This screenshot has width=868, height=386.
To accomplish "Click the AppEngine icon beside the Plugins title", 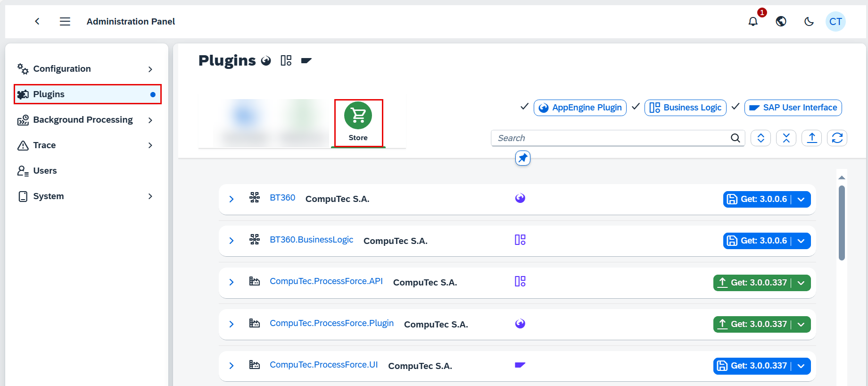I will tap(266, 60).
